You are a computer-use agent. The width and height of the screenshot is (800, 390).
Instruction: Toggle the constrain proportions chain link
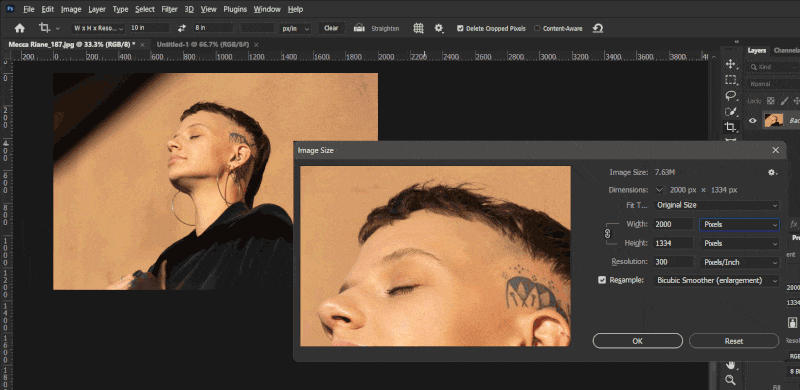pyautogui.click(x=608, y=234)
